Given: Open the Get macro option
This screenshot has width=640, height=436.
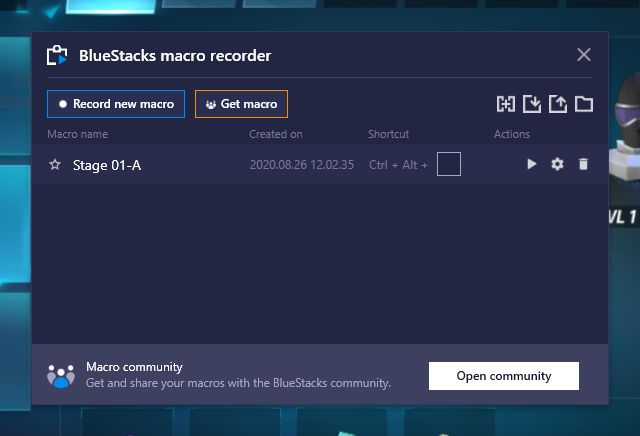Looking at the screenshot, I should tap(241, 104).
